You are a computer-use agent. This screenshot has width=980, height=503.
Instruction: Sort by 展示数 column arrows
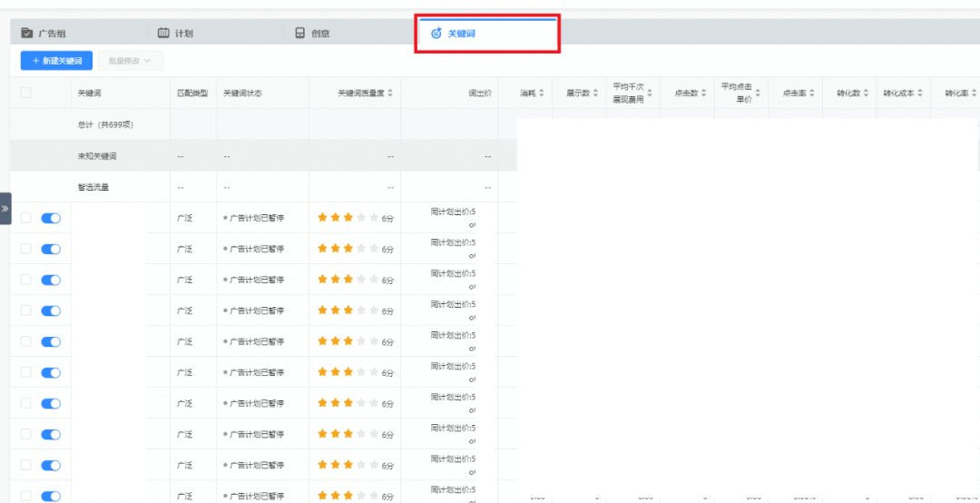[596, 94]
